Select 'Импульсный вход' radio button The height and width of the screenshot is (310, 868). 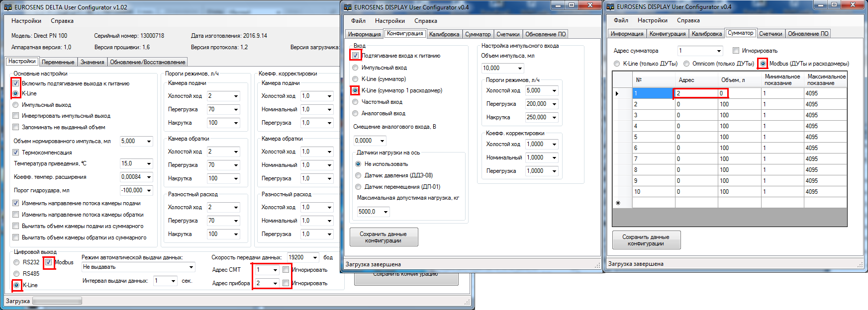(x=355, y=68)
